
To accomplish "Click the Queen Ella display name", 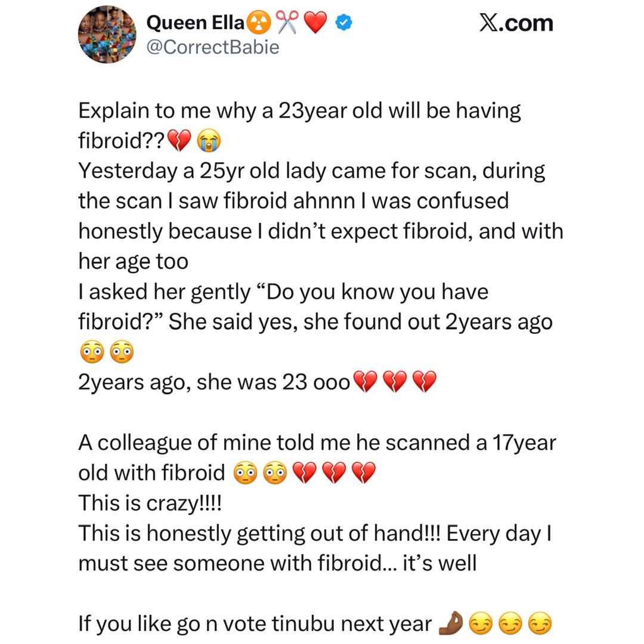I will [195, 23].
